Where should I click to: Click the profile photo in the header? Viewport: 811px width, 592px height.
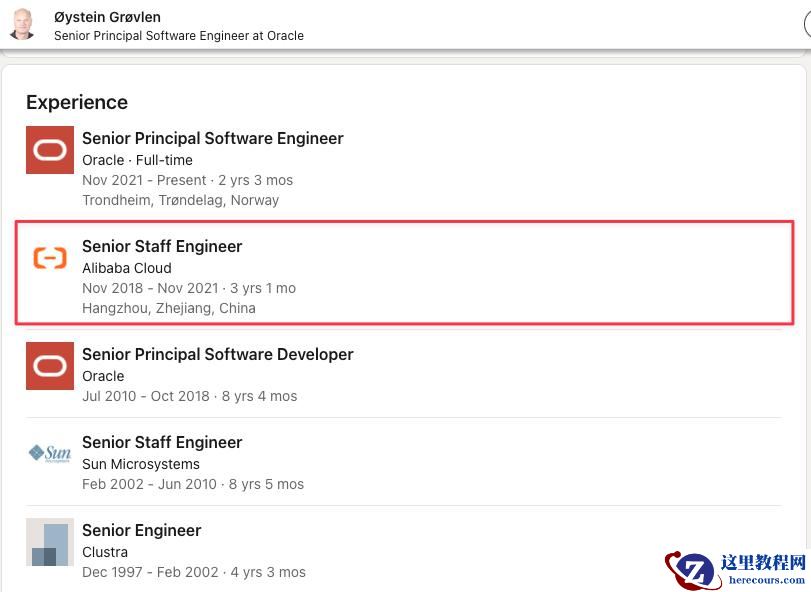tap(22, 24)
